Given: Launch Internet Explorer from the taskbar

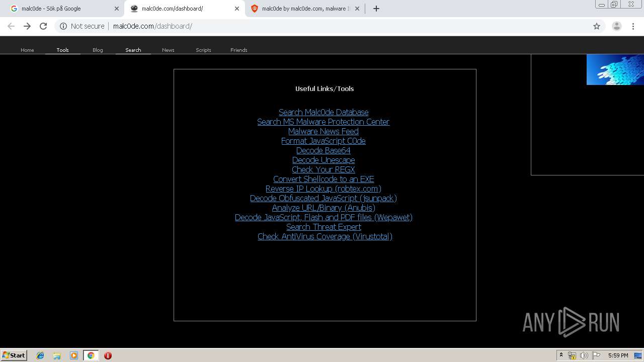Looking at the screenshot, I should point(40,355).
